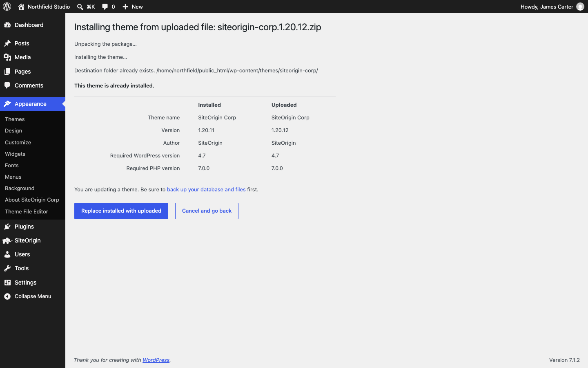Click the search magnifier icon
Image resolution: width=588 pixels, height=368 pixels.
tap(80, 7)
